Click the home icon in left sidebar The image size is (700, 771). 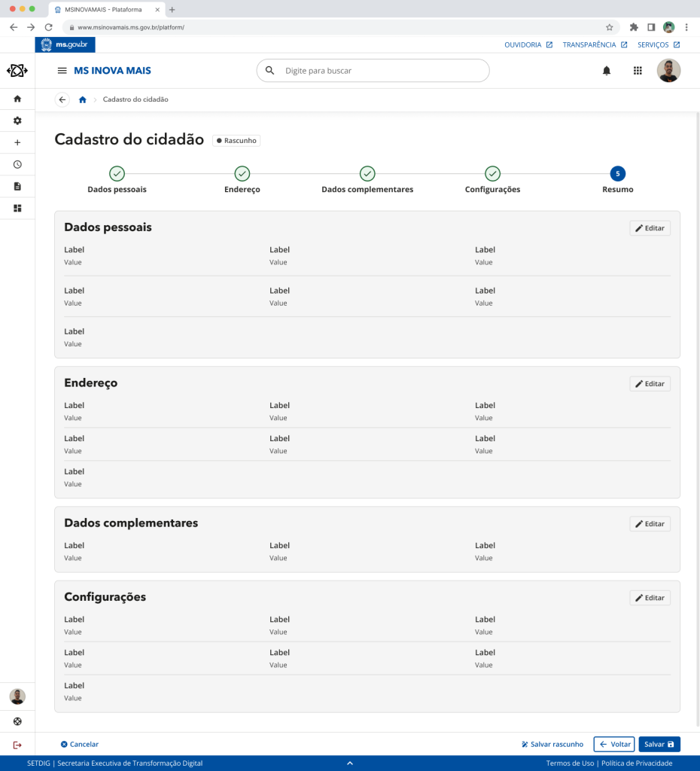[17, 99]
